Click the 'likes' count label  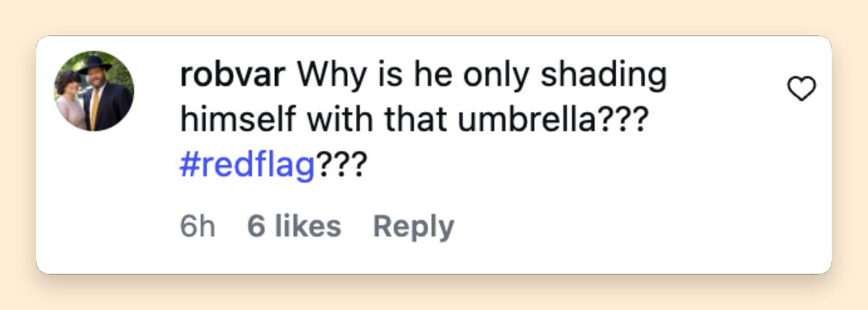coord(308,226)
